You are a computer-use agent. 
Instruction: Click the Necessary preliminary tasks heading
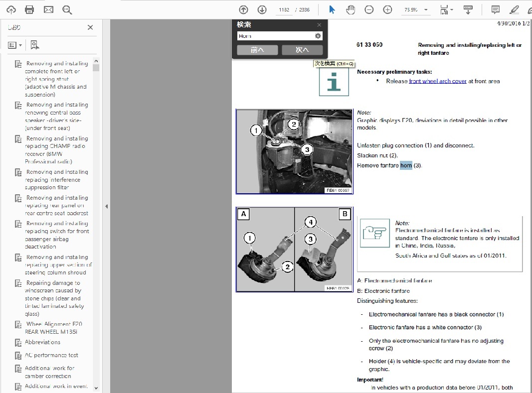(x=394, y=72)
